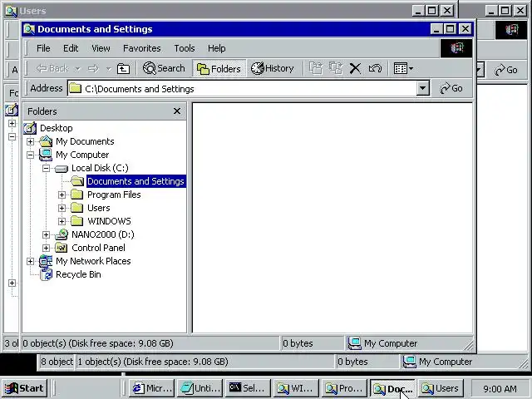Click the status bar My Computer zone icon

pyautogui.click(x=355, y=343)
